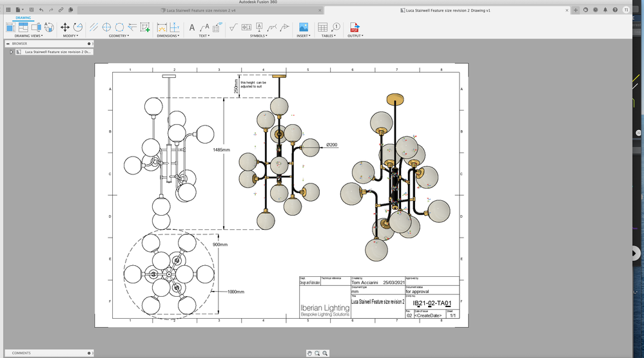Select the Edge Extension tool
644x358 pixels.
[x=132, y=27]
